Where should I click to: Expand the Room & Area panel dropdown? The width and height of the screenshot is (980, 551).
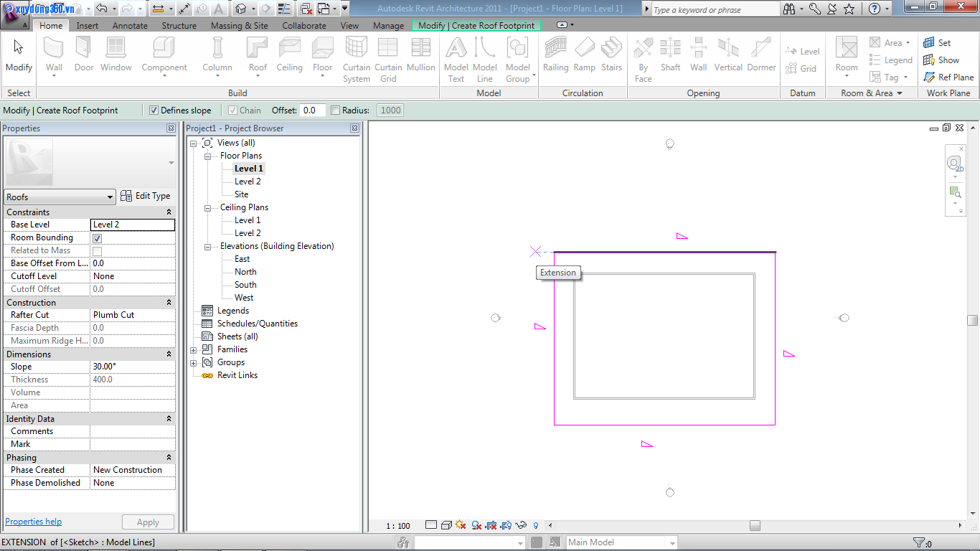pyautogui.click(x=872, y=93)
